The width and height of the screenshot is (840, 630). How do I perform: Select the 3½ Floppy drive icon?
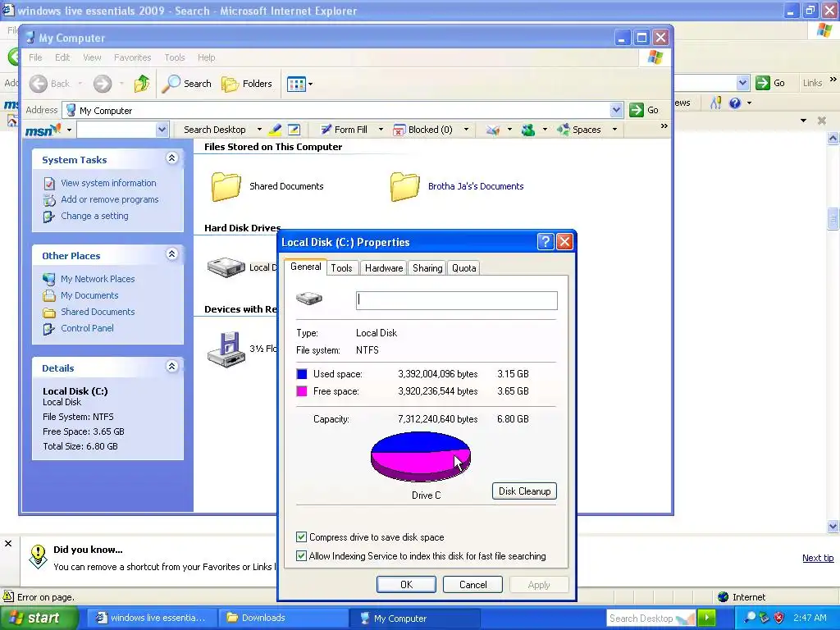pyautogui.click(x=226, y=349)
